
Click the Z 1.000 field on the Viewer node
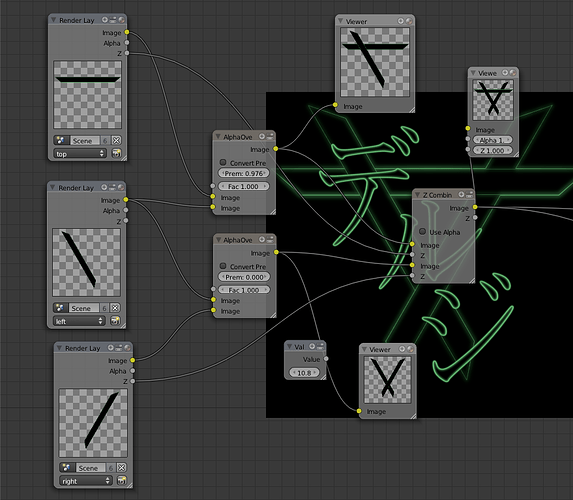click(492, 150)
